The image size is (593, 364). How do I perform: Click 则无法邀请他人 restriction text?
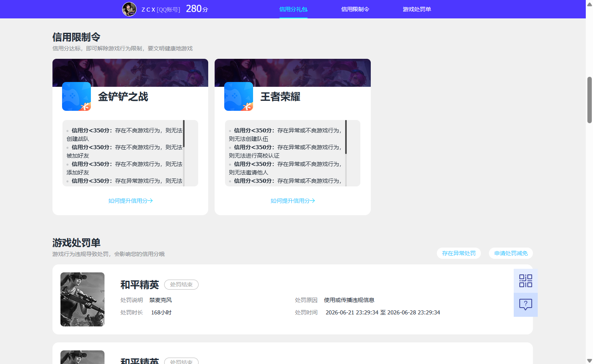click(249, 172)
